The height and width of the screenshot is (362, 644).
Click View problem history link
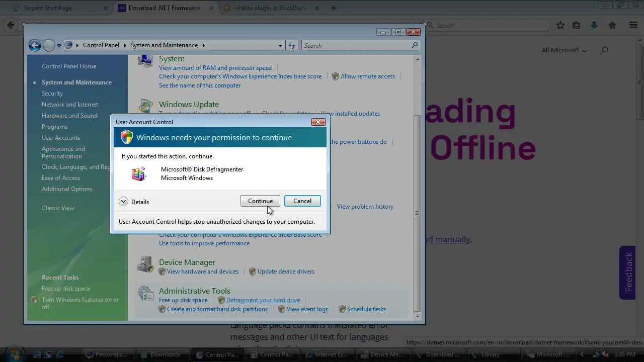click(365, 207)
